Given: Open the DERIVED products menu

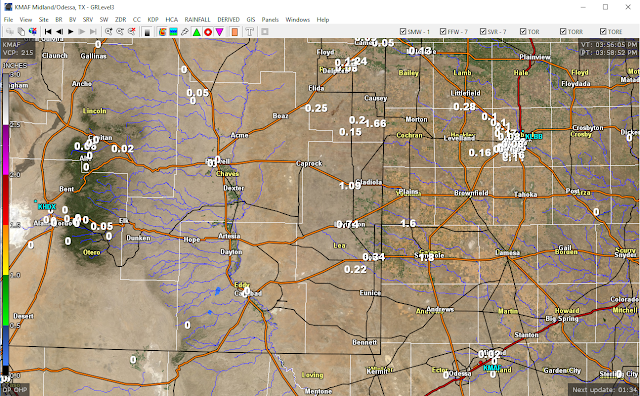Looking at the screenshot, I should coord(228,20).
